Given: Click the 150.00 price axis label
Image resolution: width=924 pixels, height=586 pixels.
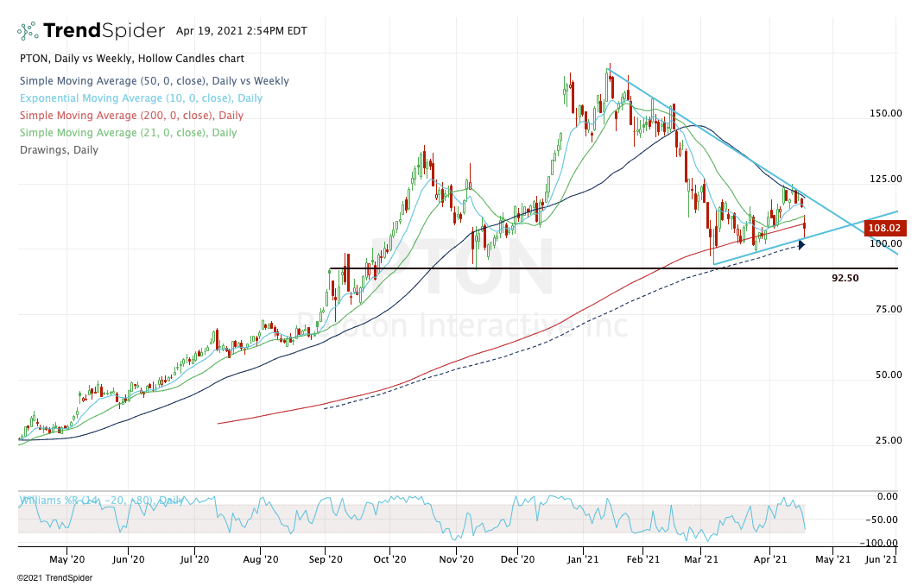Looking at the screenshot, I should [886, 113].
